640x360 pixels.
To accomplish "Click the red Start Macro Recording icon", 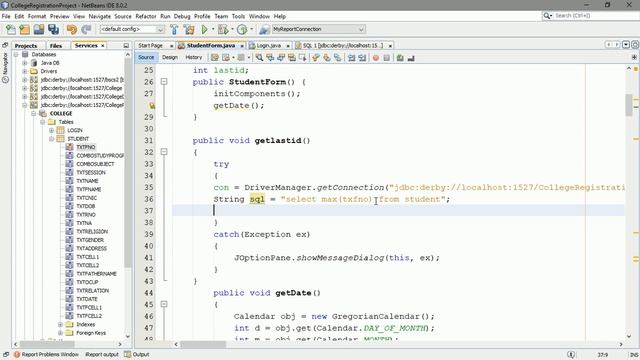I will point(376,58).
